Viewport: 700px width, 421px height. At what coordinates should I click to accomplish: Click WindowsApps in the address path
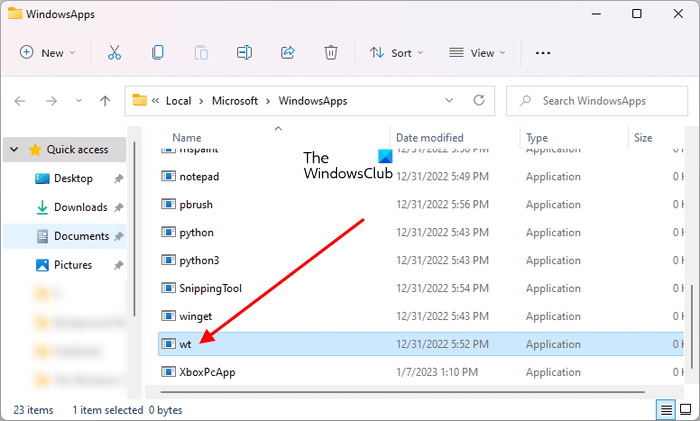pyautogui.click(x=313, y=101)
